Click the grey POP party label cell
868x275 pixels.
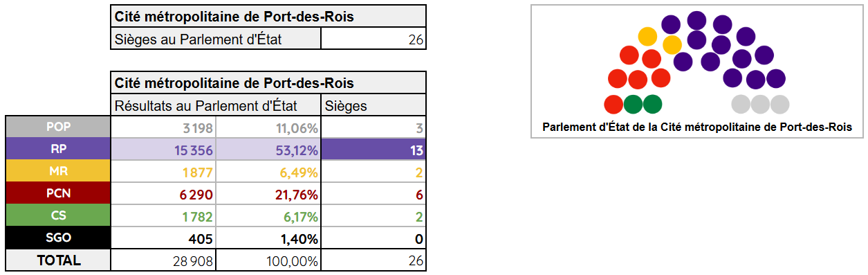point(58,127)
